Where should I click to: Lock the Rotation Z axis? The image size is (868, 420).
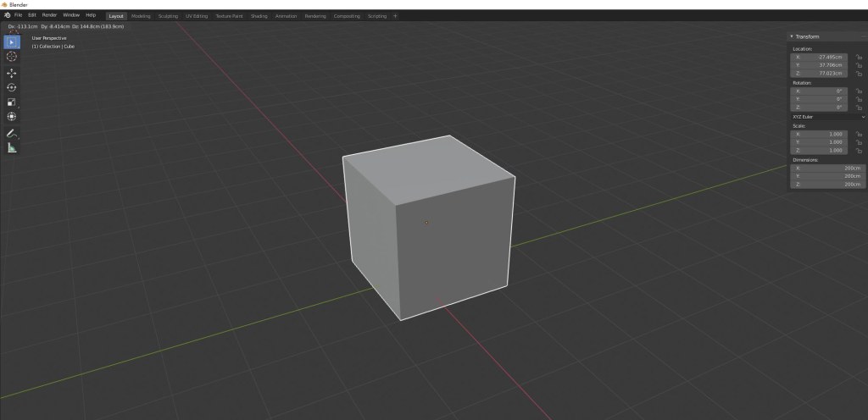(859, 108)
